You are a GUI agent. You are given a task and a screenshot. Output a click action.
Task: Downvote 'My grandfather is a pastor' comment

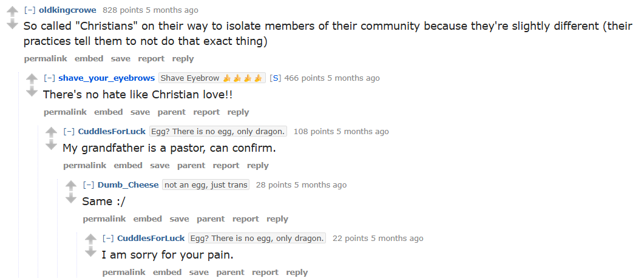pos(52,145)
